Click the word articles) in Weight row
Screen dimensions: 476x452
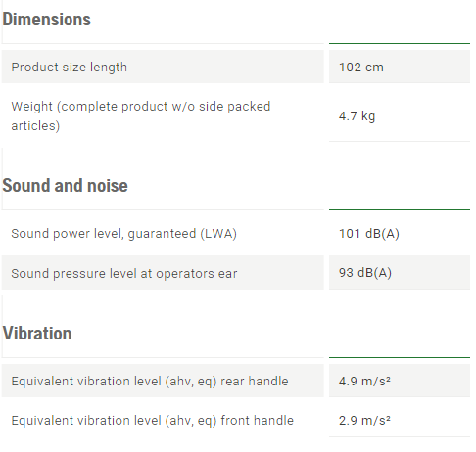(x=35, y=126)
